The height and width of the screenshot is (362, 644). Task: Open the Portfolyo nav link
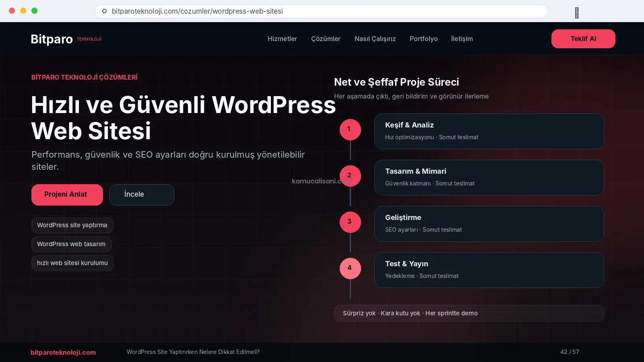coord(423,39)
